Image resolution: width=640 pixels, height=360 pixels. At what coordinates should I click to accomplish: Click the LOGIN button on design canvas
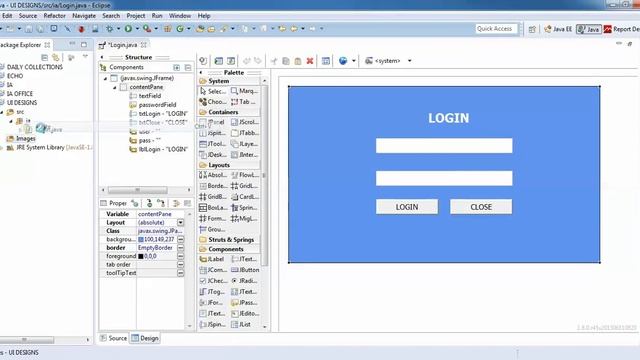407,207
